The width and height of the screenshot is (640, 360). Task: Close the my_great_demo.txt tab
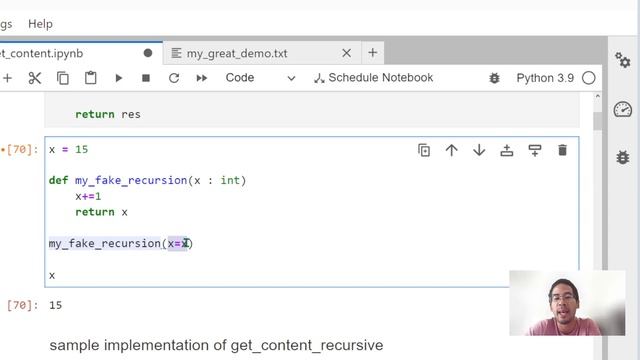[347, 53]
